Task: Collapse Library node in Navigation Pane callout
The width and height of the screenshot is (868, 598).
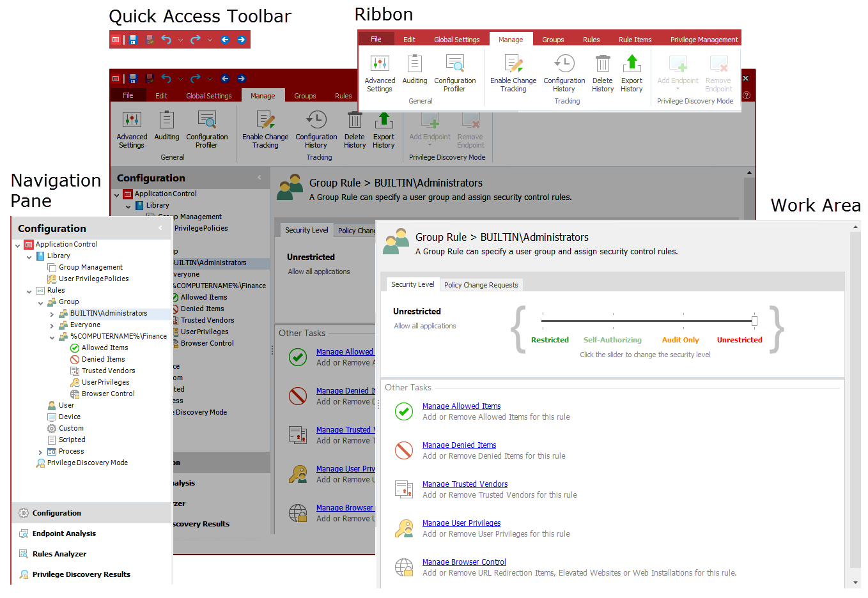Action: [x=29, y=257]
